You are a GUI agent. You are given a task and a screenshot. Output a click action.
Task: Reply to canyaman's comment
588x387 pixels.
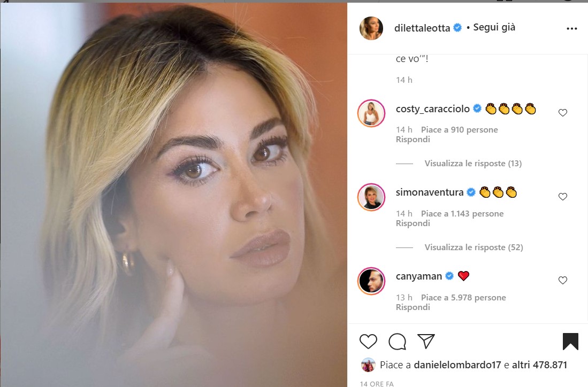[413, 307]
